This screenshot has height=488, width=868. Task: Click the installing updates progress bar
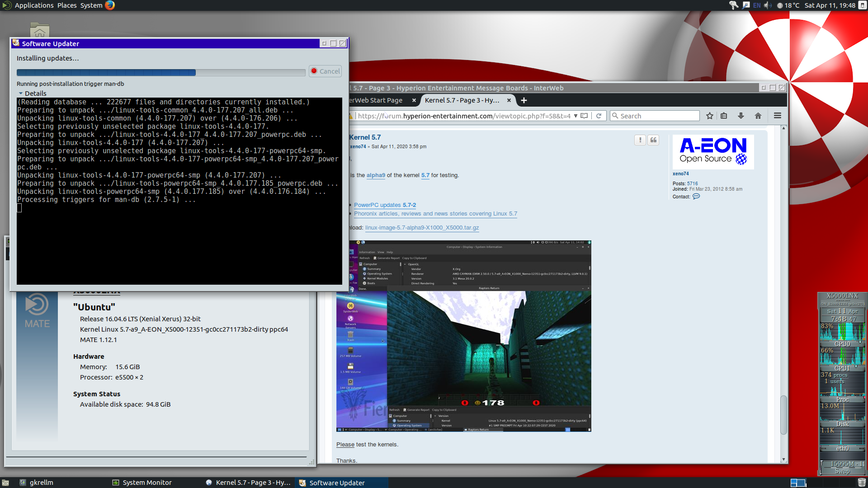[161, 72]
